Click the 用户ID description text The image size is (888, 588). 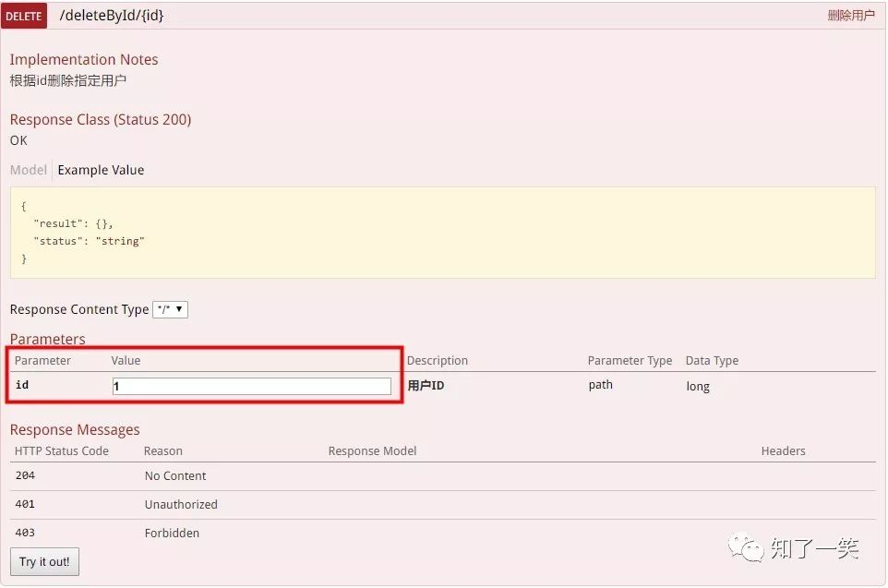coord(426,386)
